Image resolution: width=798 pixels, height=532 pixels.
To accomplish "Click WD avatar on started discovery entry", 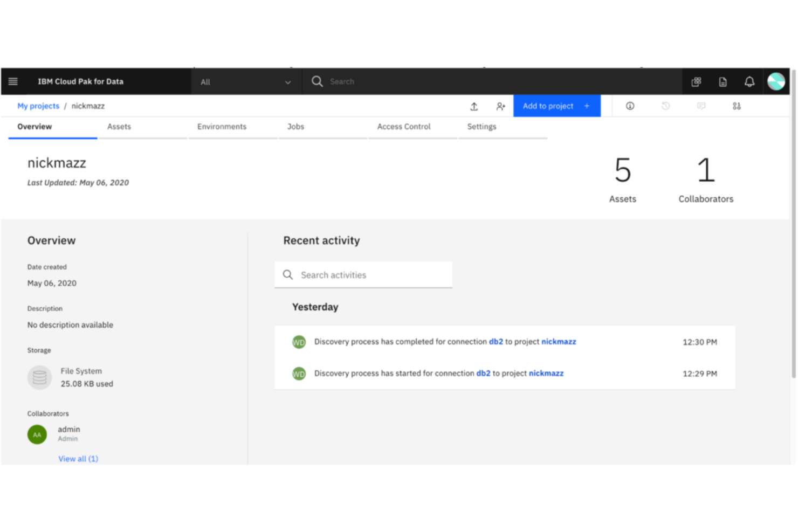I will tap(299, 374).
